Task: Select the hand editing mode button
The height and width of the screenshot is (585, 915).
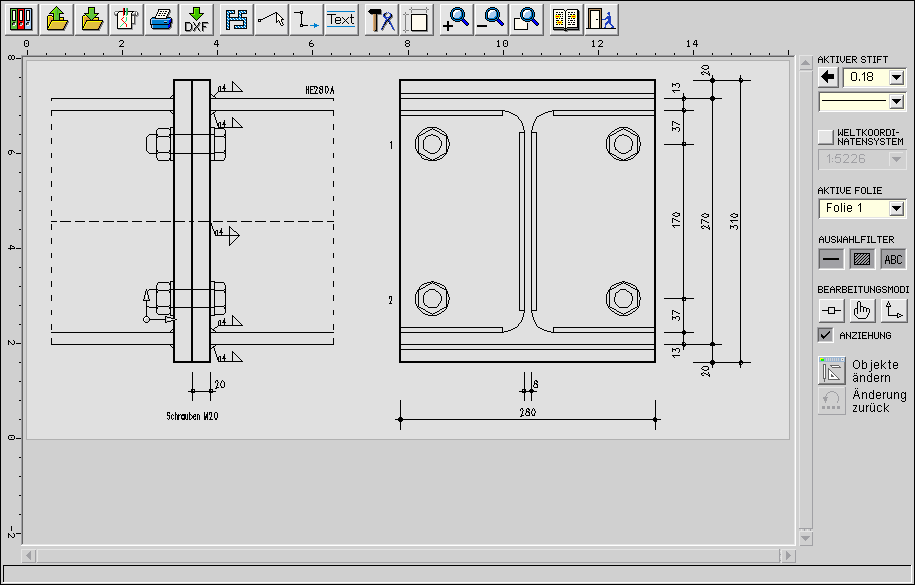Action: point(862,310)
